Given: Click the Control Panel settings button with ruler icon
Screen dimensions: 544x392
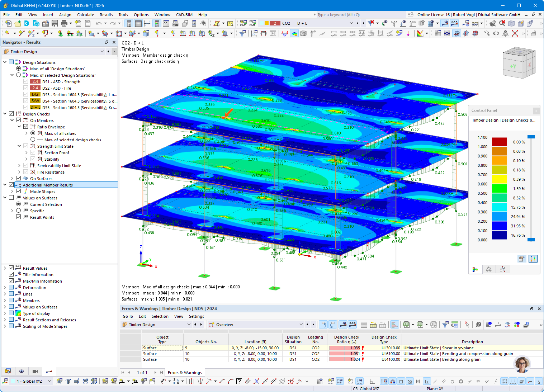Looking at the screenshot, I should pos(533,259).
